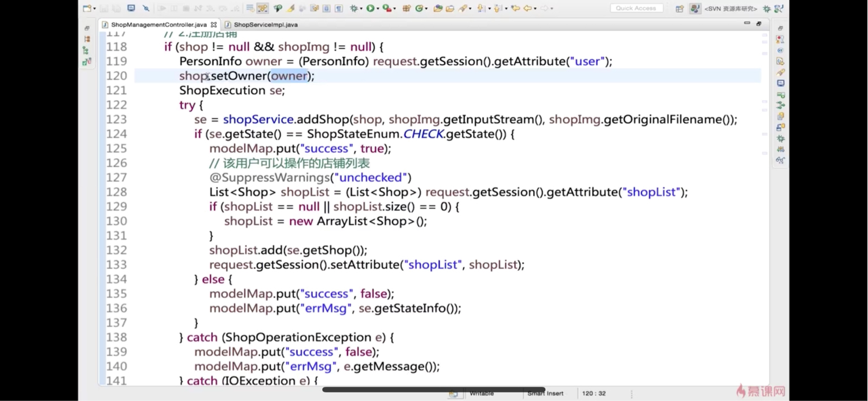The width and height of the screenshot is (868, 401).
Task: Click the Previous Annotation arrow icon
Action: click(x=497, y=8)
